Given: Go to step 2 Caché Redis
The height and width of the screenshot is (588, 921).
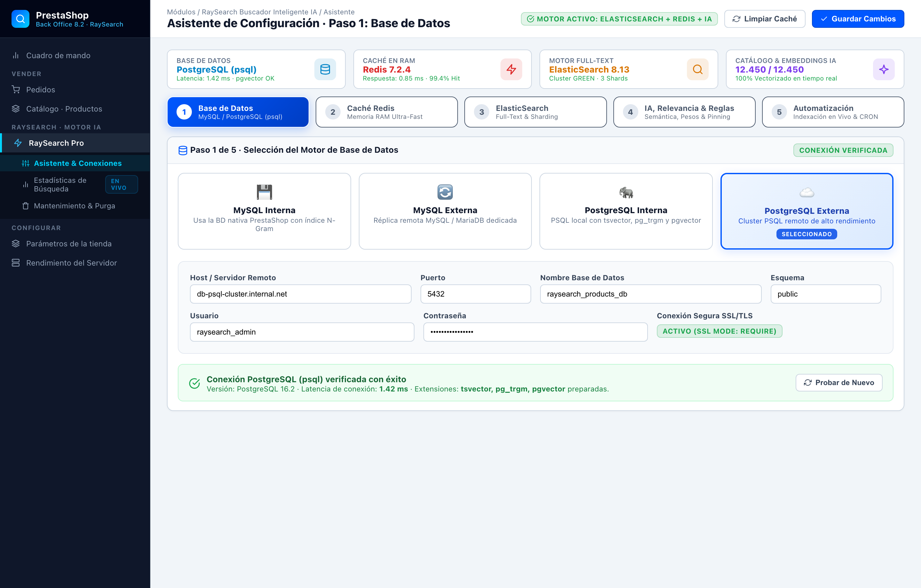Looking at the screenshot, I should tap(386, 112).
